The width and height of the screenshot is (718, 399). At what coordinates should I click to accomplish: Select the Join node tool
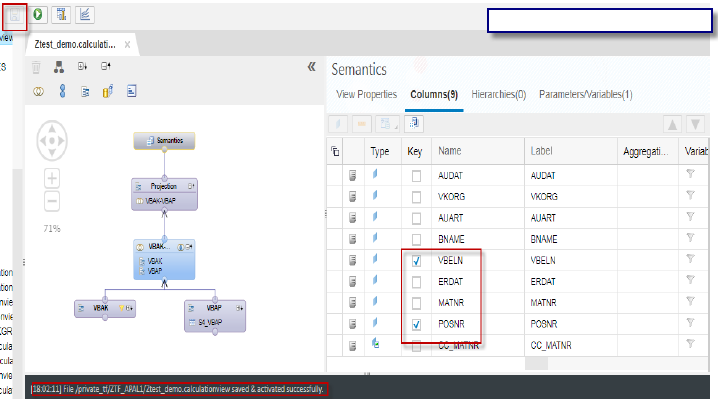pos(38,92)
